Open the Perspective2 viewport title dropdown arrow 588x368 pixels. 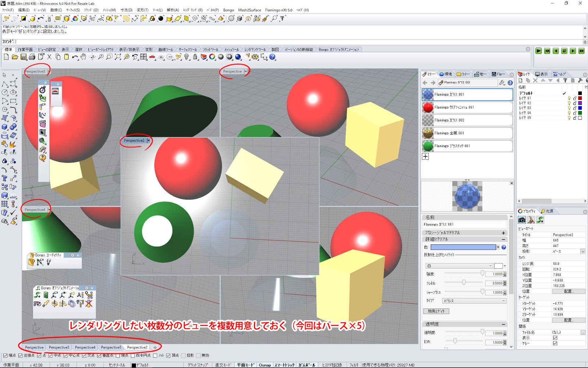[148, 141]
